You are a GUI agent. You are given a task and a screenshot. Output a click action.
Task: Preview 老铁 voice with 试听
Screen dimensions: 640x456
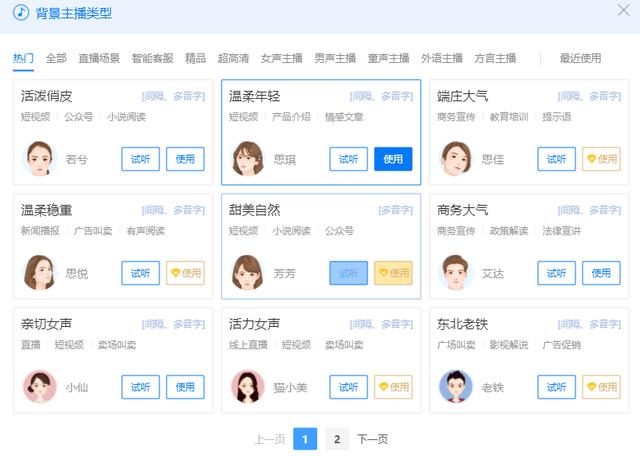coord(557,387)
